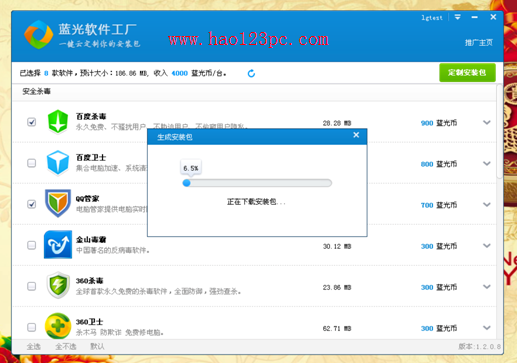This screenshot has height=364, width=517.
Task: Click the QQ管家 shield icon
Action: [x=58, y=203]
